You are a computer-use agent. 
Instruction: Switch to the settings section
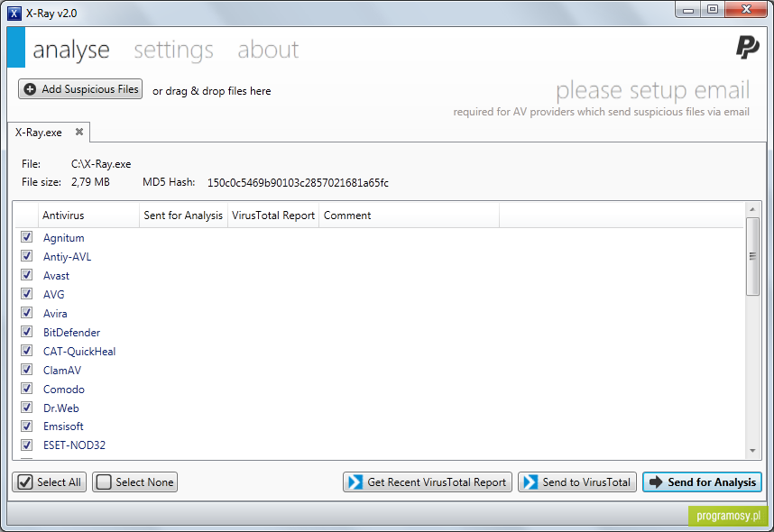pyautogui.click(x=174, y=50)
